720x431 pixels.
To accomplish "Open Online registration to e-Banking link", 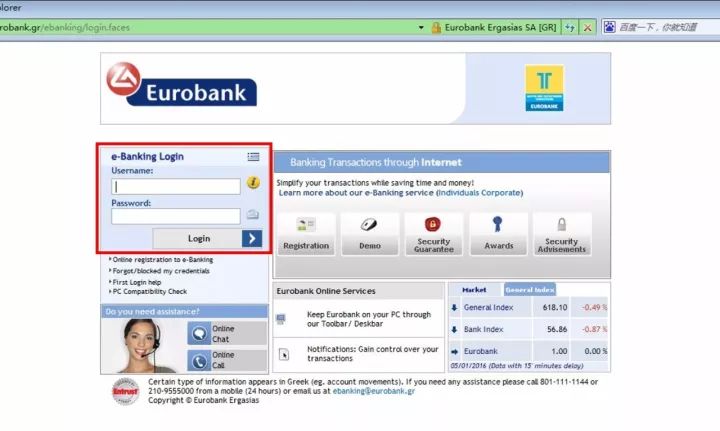I will click(163, 260).
